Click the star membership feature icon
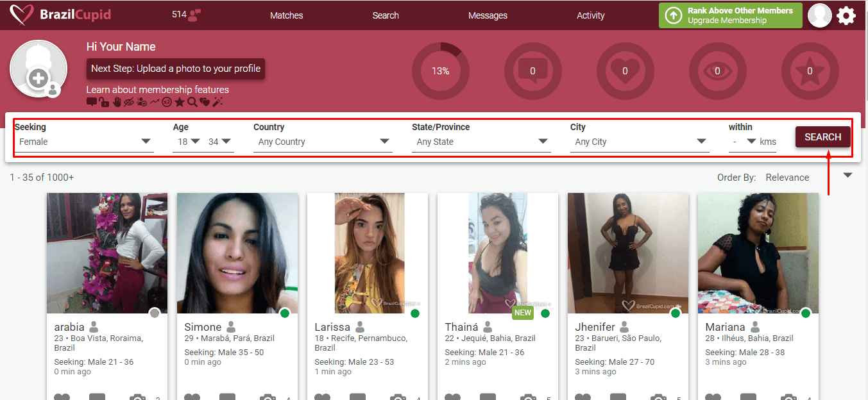Viewport: 868px width, 400px height. [x=180, y=101]
